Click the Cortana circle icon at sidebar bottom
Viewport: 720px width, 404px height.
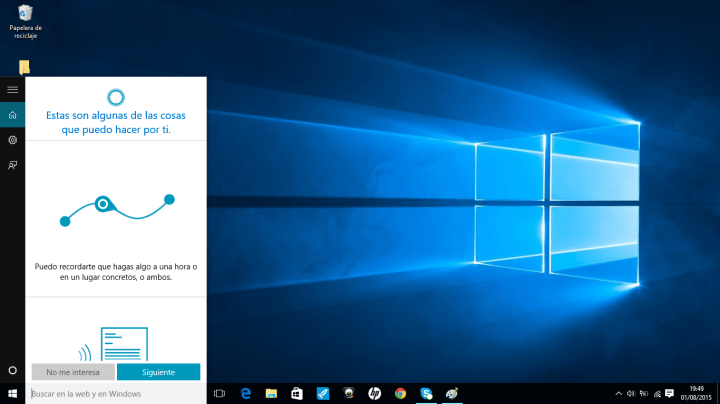point(12,371)
